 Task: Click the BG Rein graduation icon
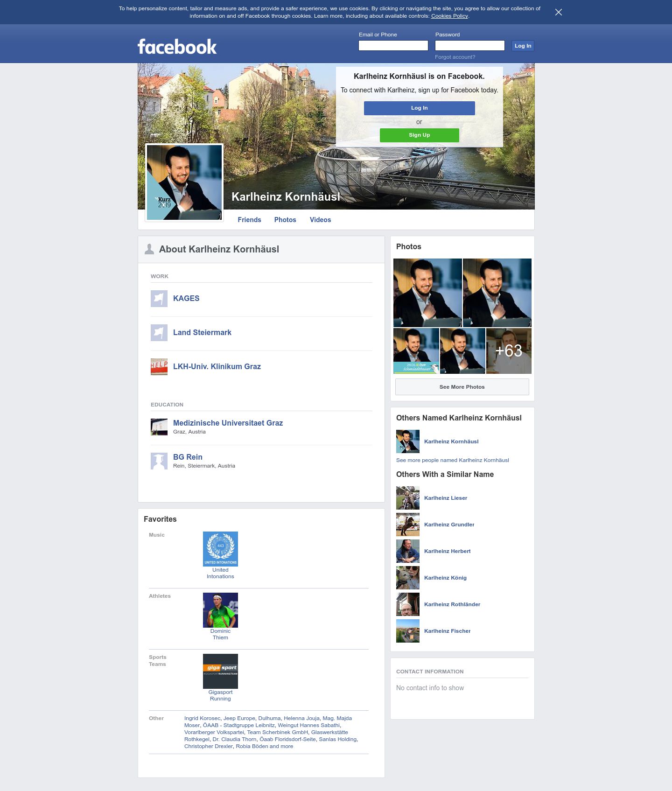(159, 461)
